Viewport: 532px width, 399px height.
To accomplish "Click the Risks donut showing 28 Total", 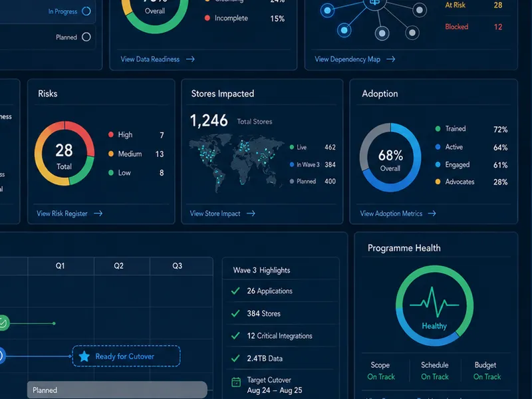I will point(64,154).
